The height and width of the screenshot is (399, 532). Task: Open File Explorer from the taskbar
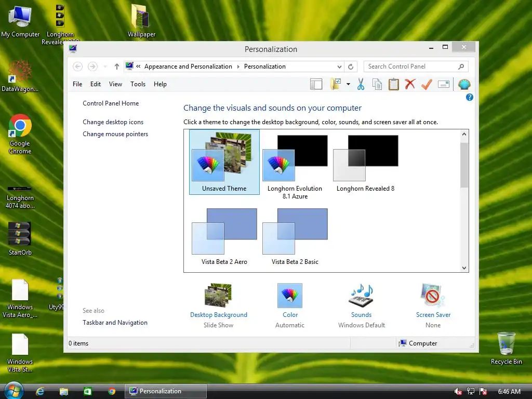point(64,392)
